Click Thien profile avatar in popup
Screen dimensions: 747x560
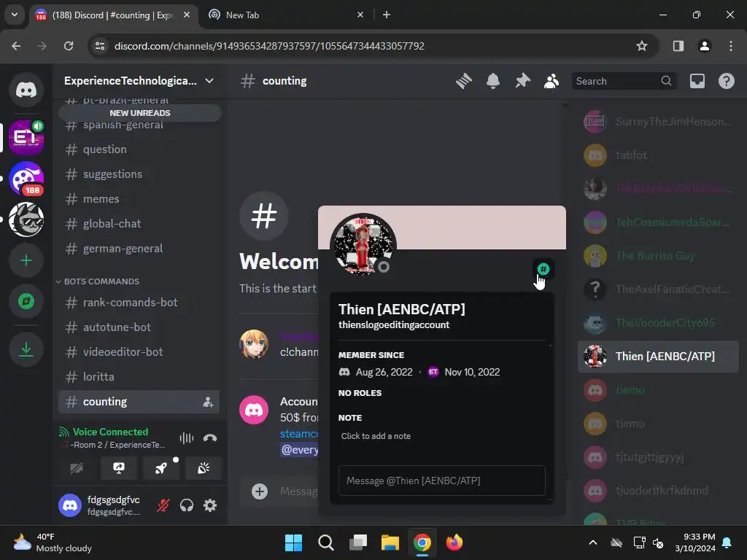[363, 246]
